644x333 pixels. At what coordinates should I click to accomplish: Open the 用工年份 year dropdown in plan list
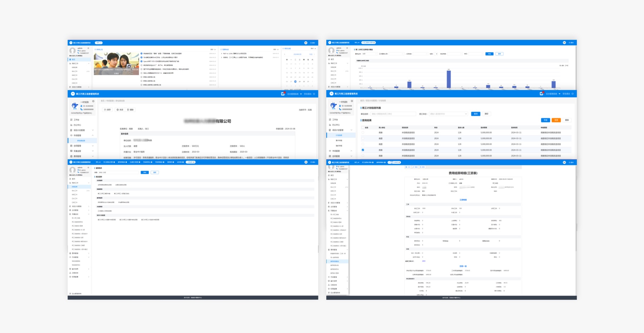(448, 114)
